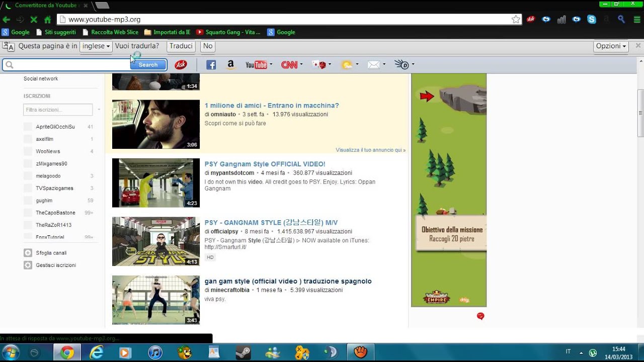The width and height of the screenshot is (644, 362).
Task: Open the officialpsy Gangnam Style thumbnail
Action: (156, 241)
